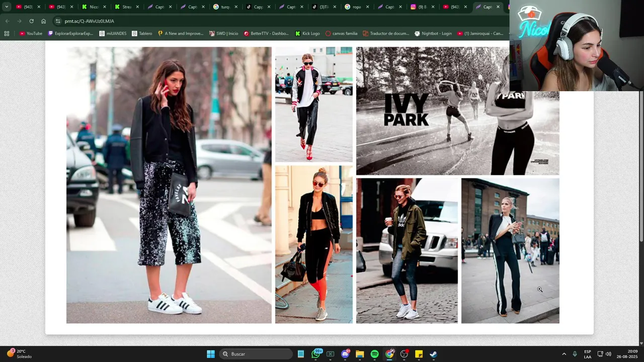The height and width of the screenshot is (362, 644).
Task: Open Spotify from the taskbar
Action: [x=374, y=354]
